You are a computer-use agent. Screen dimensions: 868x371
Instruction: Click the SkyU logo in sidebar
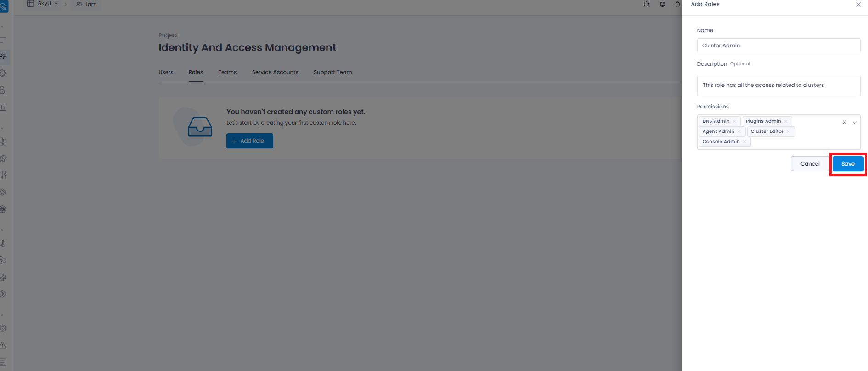(x=4, y=7)
